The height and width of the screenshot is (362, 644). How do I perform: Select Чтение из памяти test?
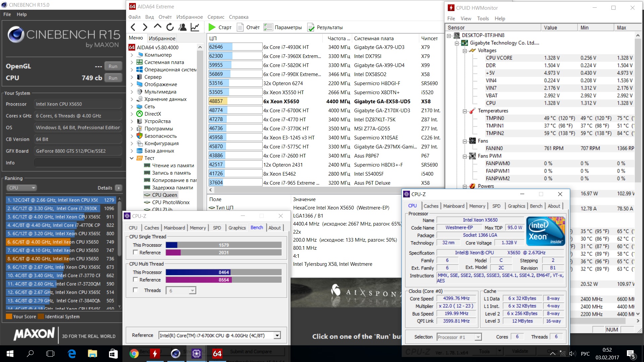pos(173,165)
